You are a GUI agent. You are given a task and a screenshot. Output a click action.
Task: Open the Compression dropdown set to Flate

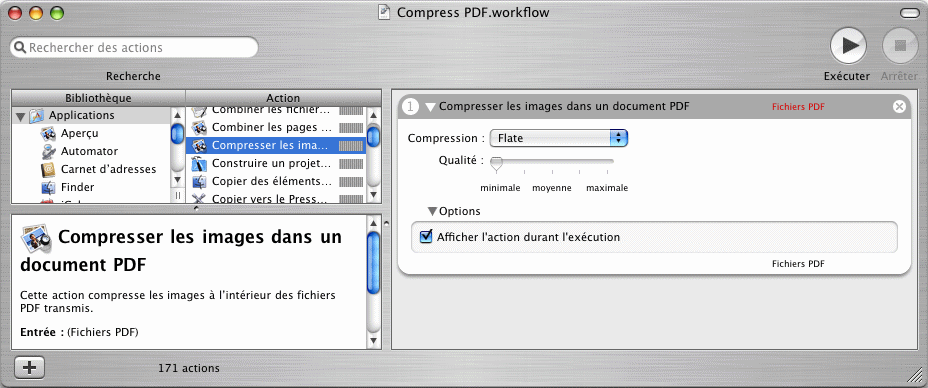[559, 138]
